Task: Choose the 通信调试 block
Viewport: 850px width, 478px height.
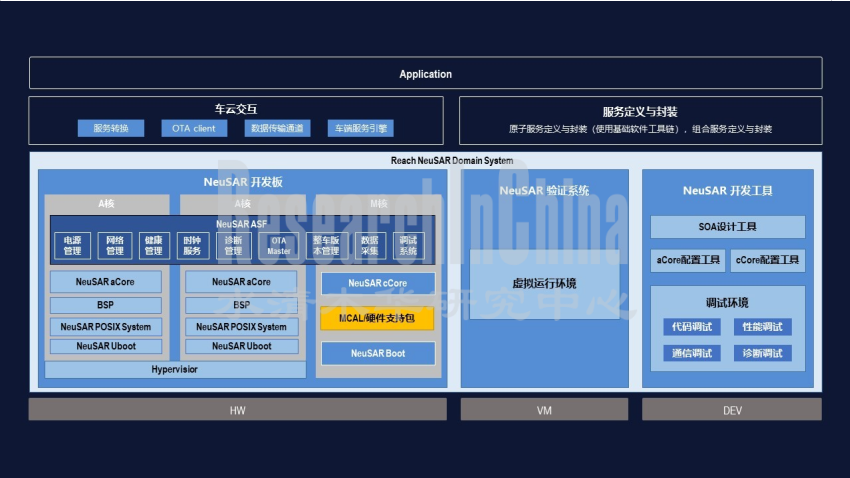Action: [x=692, y=353]
